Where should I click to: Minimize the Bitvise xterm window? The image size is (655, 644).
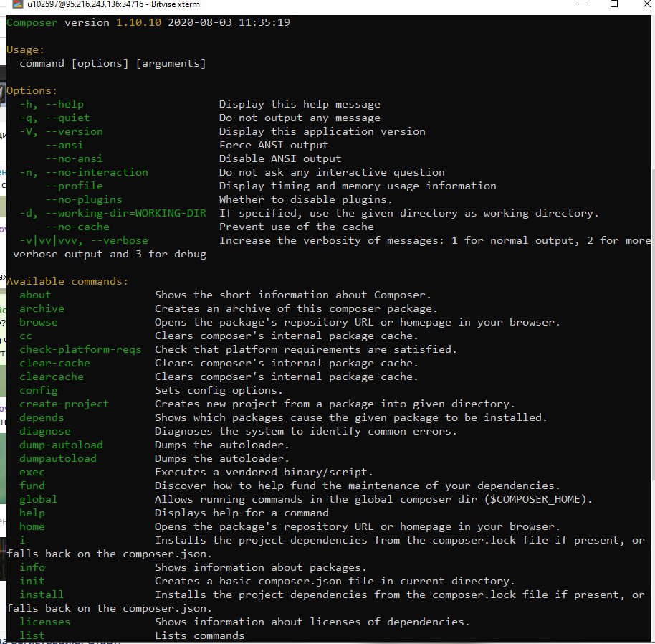coord(581,4)
